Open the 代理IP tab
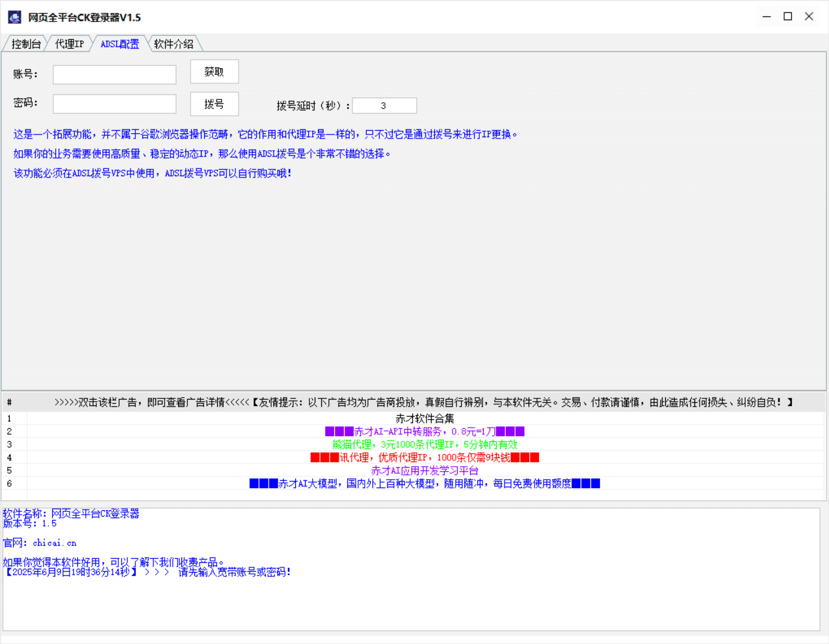 [70, 44]
